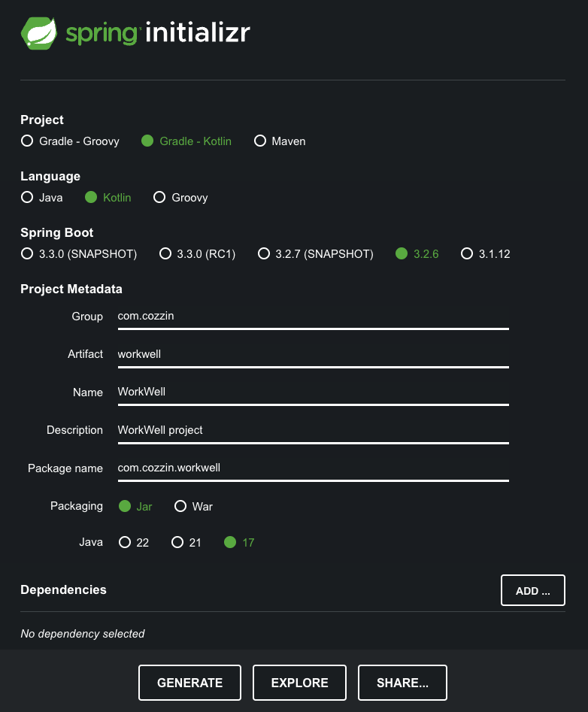Select Gradle - Kotlin project type
The width and height of the screenshot is (588, 712).
[x=186, y=141]
